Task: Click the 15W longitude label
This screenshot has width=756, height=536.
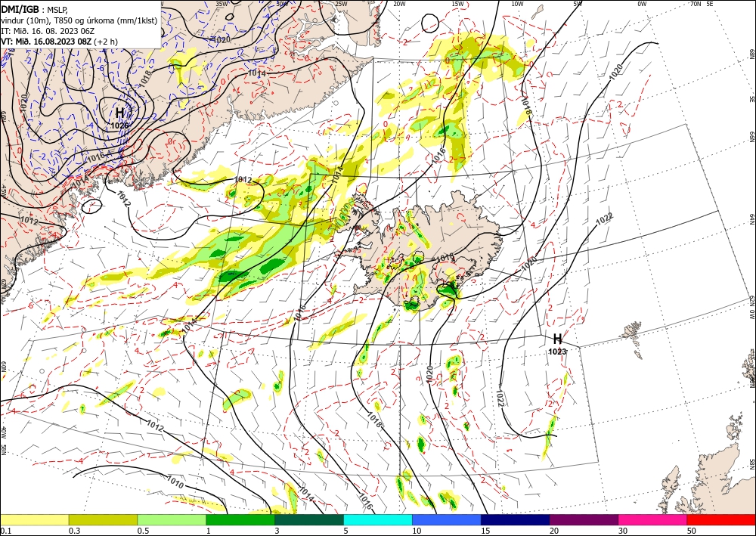Action: coord(458,3)
